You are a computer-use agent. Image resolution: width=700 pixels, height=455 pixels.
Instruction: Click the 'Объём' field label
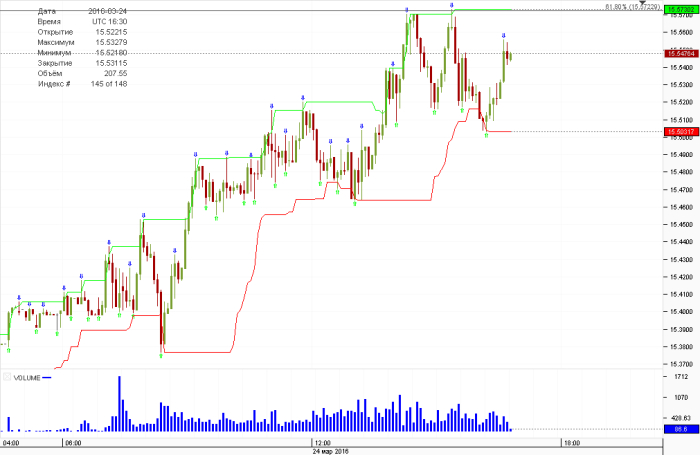point(50,73)
